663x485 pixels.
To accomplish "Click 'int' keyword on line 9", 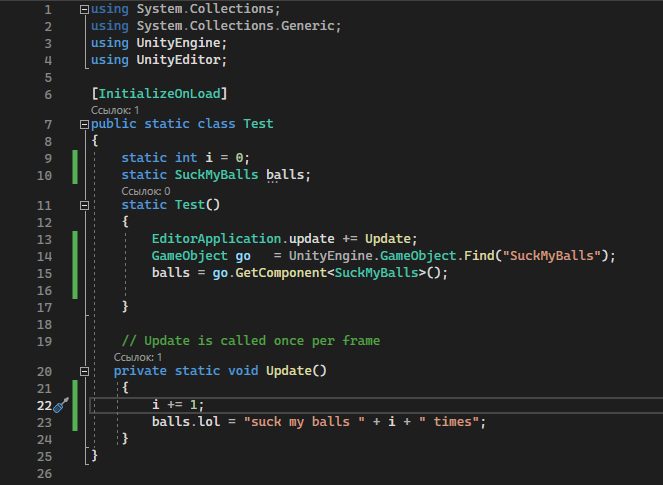I will (186, 158).
